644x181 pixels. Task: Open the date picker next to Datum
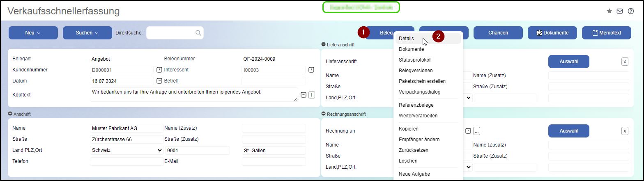[x=159, y=81]
